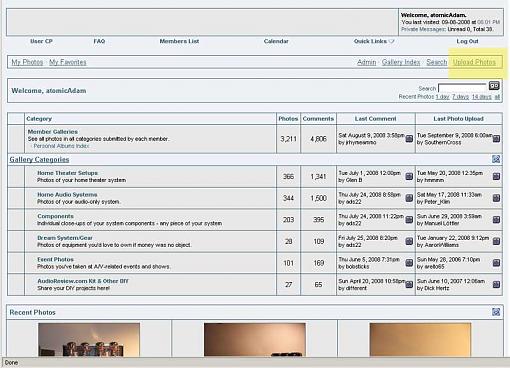
Task: Open last comment icon for Dream System/Gear
Action: [x=409, y=241]
